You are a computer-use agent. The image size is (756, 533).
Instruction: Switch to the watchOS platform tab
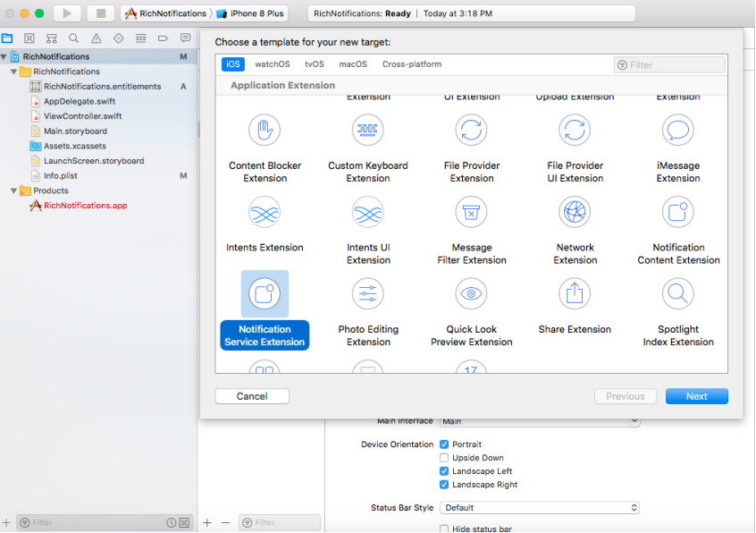coord(273,64)
